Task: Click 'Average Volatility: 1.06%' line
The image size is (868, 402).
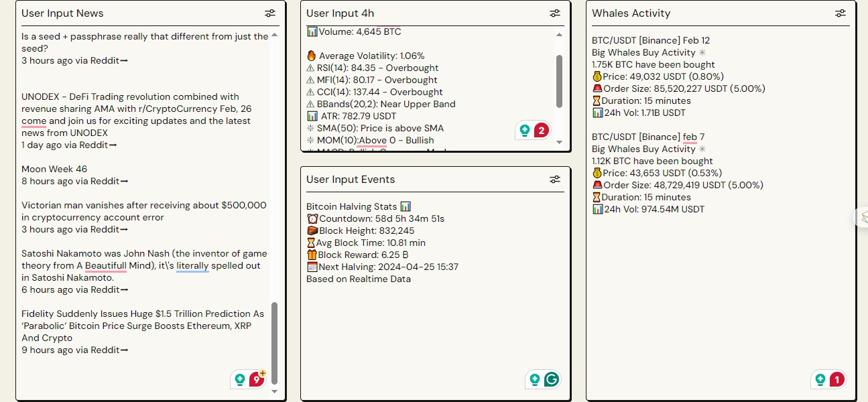Action: point(365,56)
